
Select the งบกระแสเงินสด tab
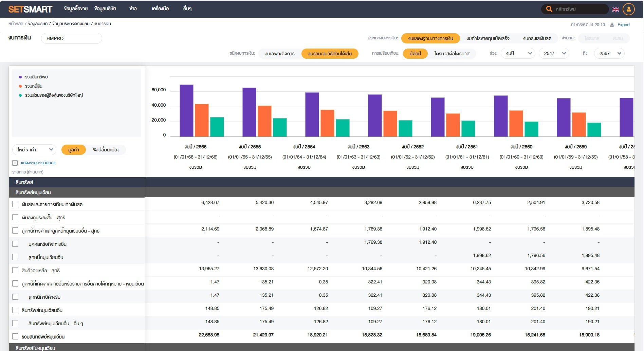pos(537,38)
